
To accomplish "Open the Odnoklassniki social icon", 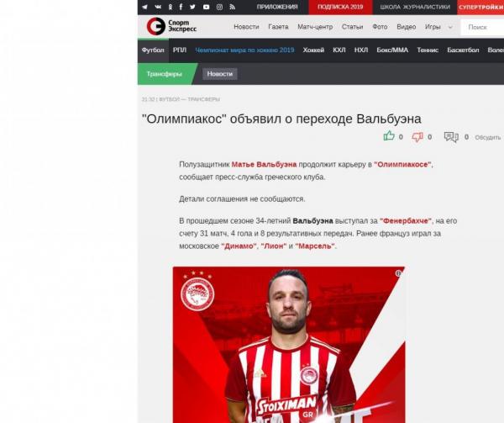I will tap(171, 7).
